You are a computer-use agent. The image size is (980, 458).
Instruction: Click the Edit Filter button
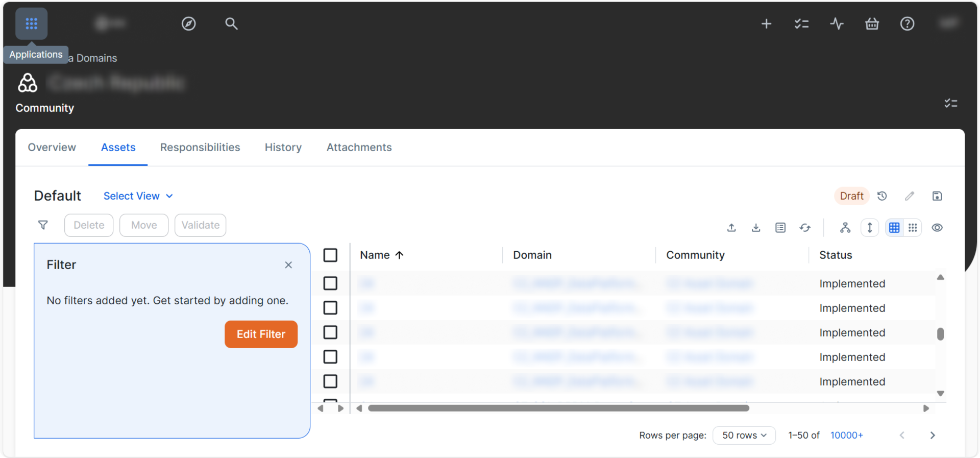coord(261,334)
